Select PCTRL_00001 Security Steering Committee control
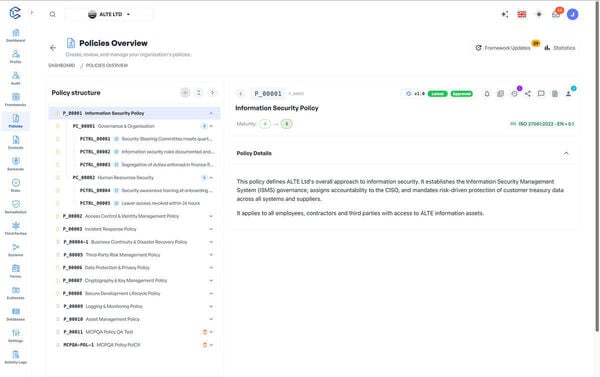600x377 pixels. tap(146, 139)
